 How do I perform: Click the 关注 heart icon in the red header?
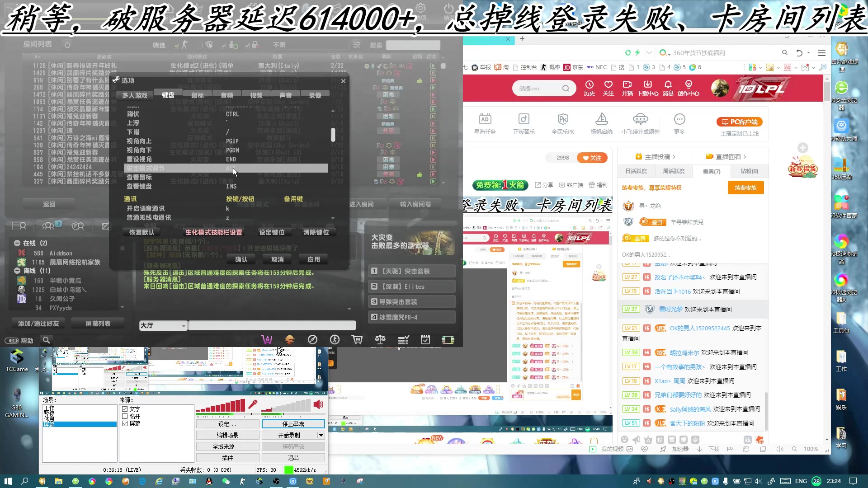point(609,84)
